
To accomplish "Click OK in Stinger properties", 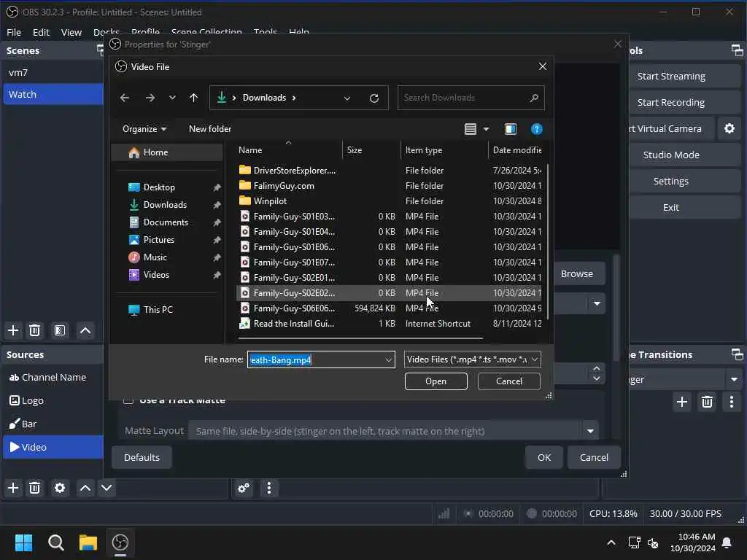I will pyautogui.click(x=544, y=457).
